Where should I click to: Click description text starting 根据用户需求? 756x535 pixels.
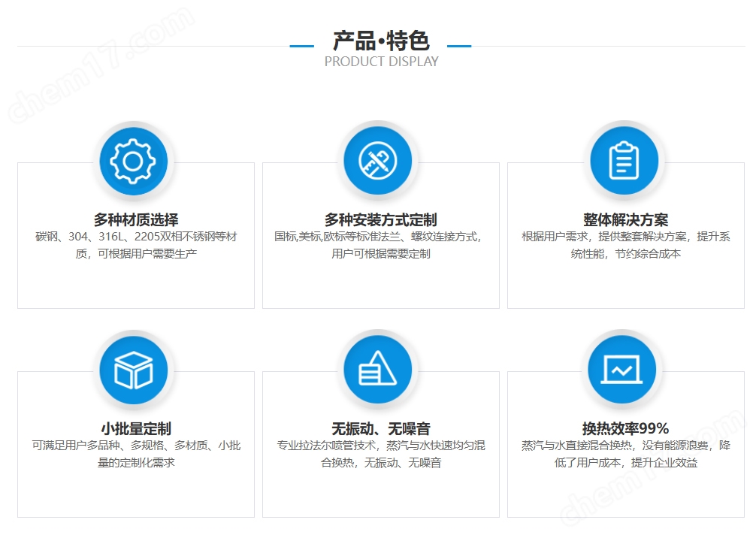pos(625,245)
